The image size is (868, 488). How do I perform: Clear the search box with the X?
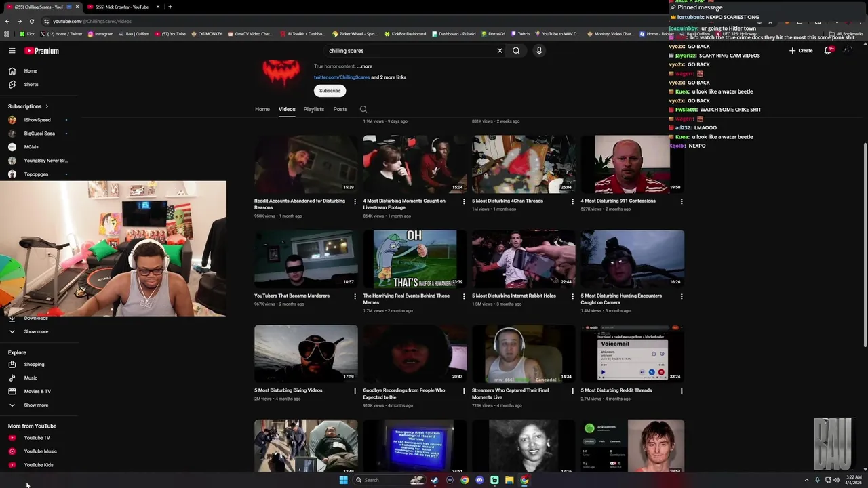500,51
